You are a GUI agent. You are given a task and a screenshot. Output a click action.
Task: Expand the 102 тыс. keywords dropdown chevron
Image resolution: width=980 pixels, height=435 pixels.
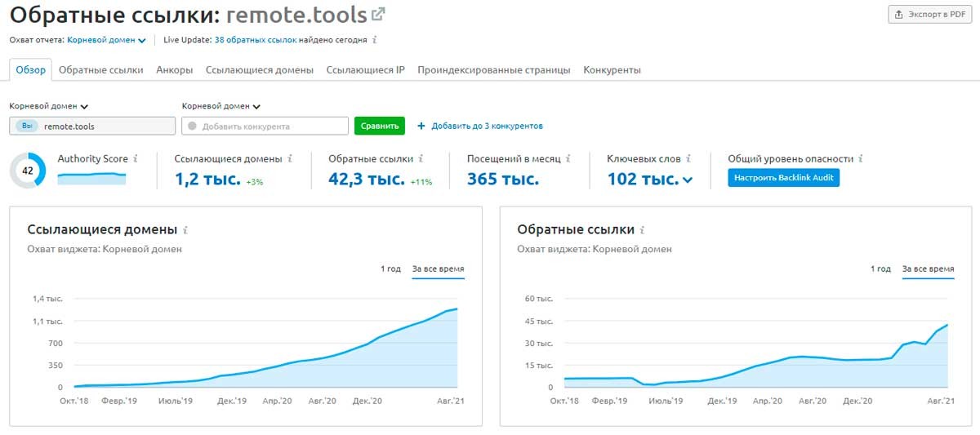click(x=688, y=180)
